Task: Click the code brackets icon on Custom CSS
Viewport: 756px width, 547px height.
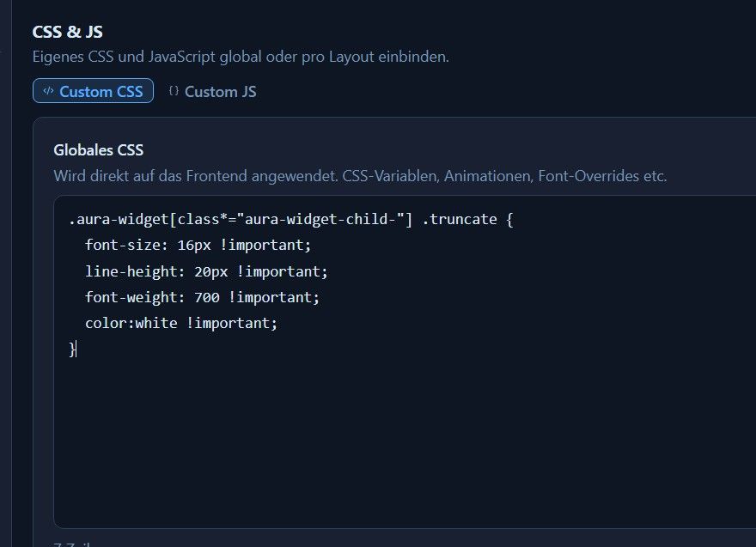Action: coord(48,91)
